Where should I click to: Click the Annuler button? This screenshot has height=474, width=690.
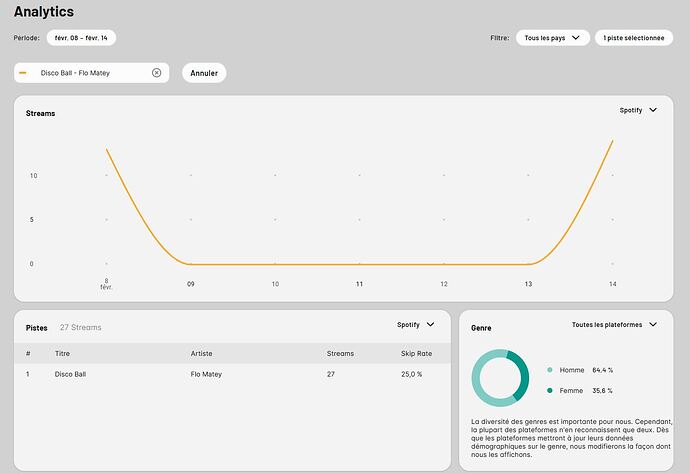204,73
